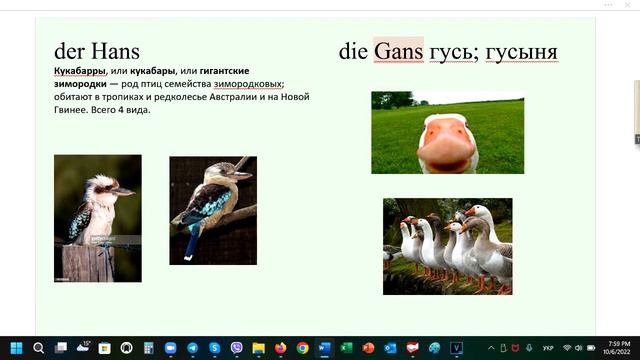Show hidden system tray icons
The width and height of the screenshot is (640, 360).
[491, 348]
